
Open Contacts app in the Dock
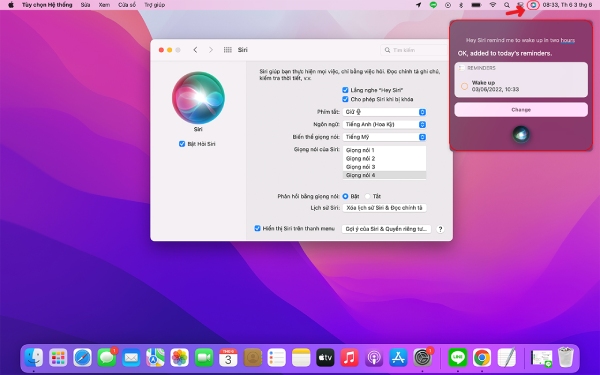[253, 358]
